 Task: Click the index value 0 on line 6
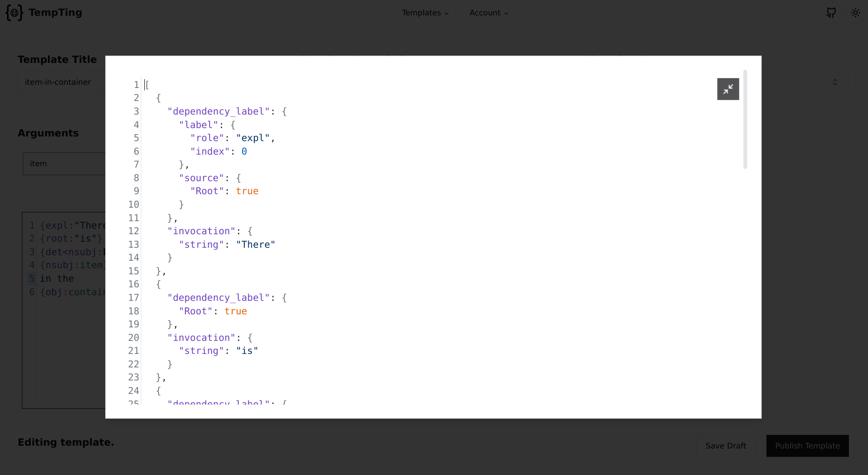click(x=244, y=151)
